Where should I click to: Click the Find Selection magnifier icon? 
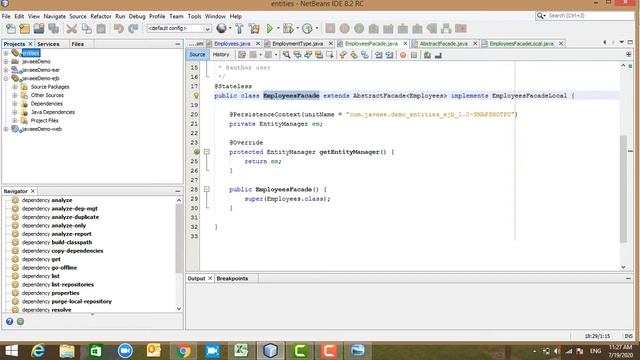coord(287,55)
